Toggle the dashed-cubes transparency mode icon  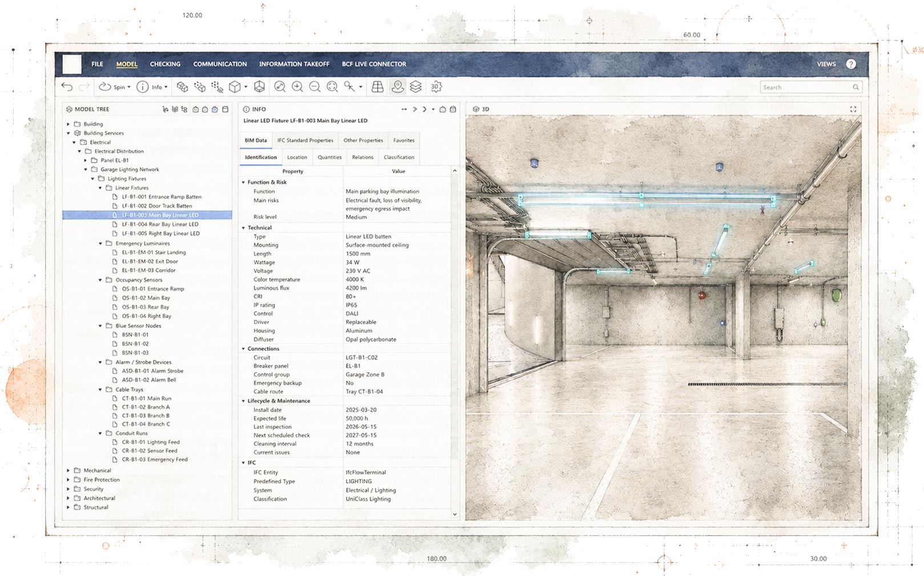pos(200,87)
